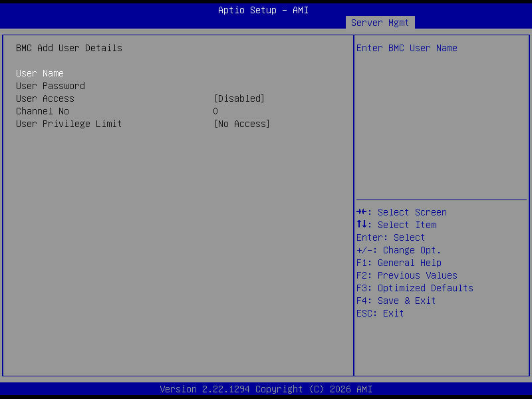Select the User Password entry
Viewport: 532px width, 399px height.
tap(51, 86)
